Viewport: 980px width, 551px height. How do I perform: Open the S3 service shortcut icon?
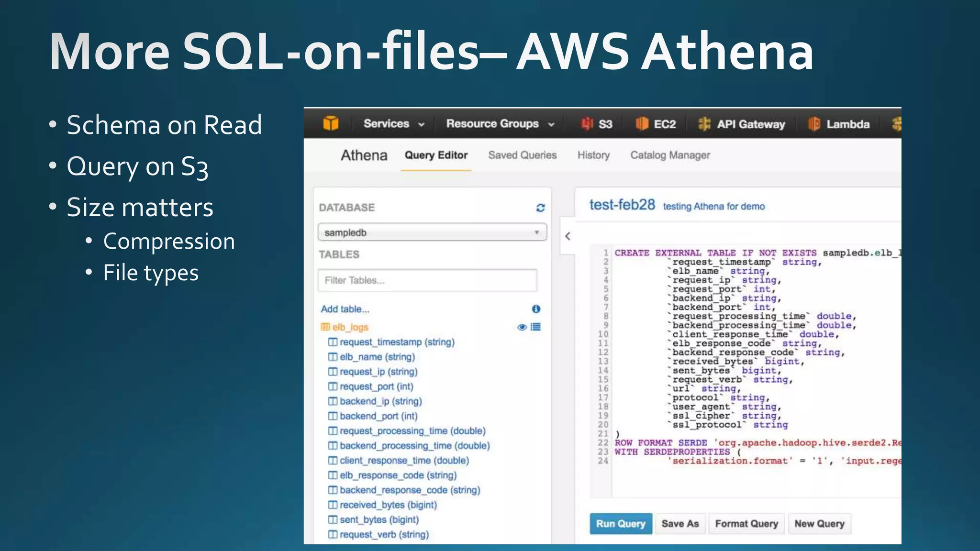(x=587, y=124)
